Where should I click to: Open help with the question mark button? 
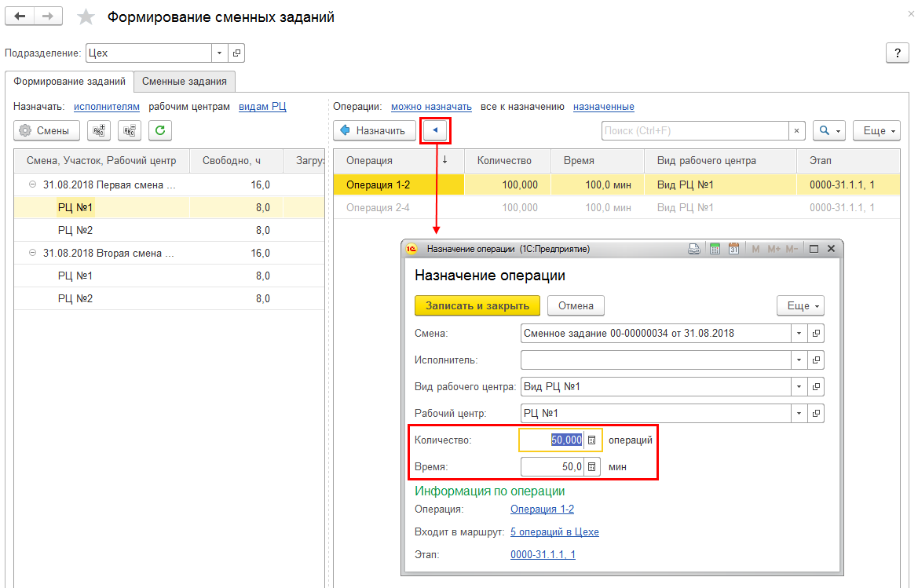[x=898, y=53]
